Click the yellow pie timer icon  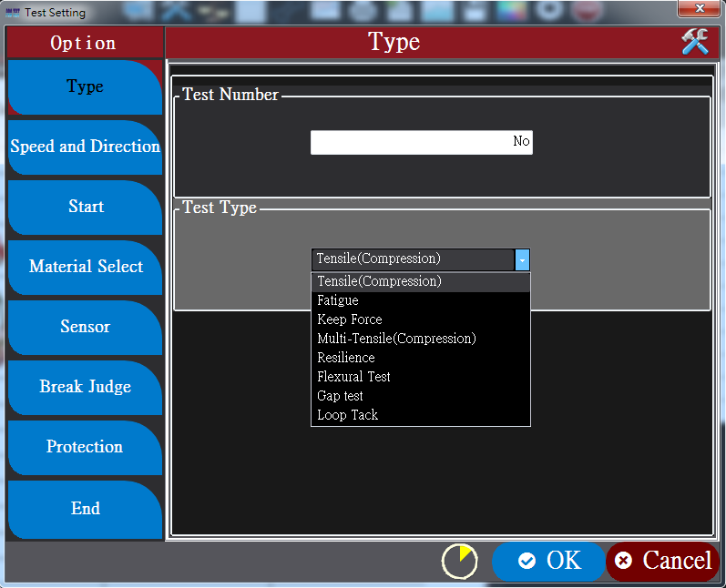point(459,562)
